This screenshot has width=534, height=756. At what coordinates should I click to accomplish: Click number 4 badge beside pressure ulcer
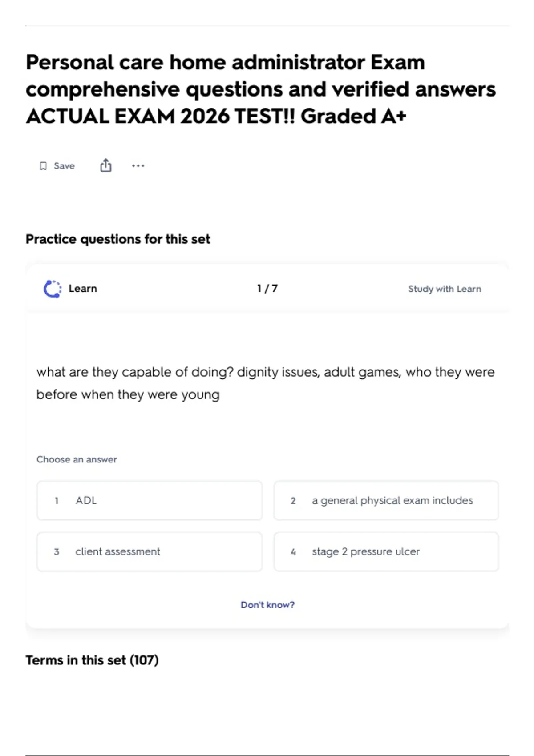(293, 552)
